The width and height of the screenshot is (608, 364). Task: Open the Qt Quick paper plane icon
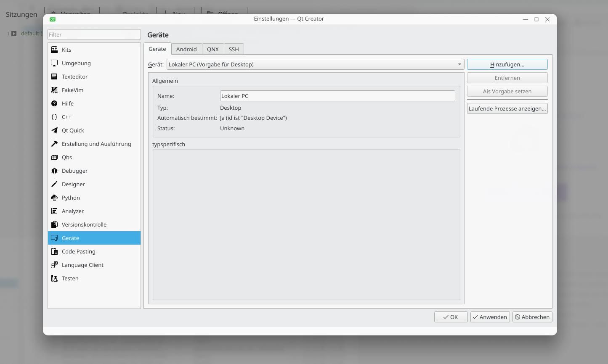point(54,130)
